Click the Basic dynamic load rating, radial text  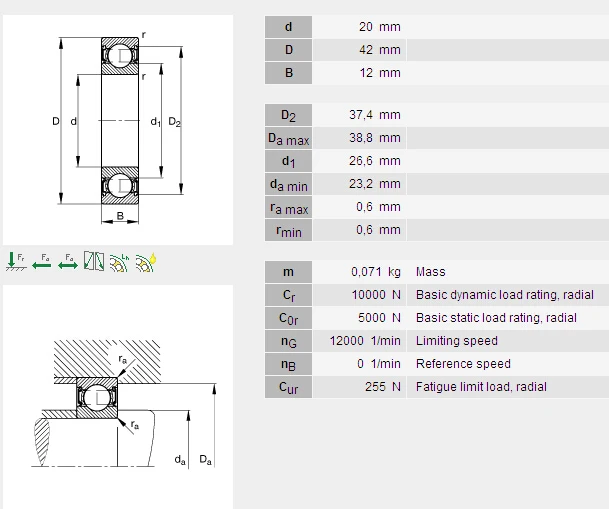504,295
